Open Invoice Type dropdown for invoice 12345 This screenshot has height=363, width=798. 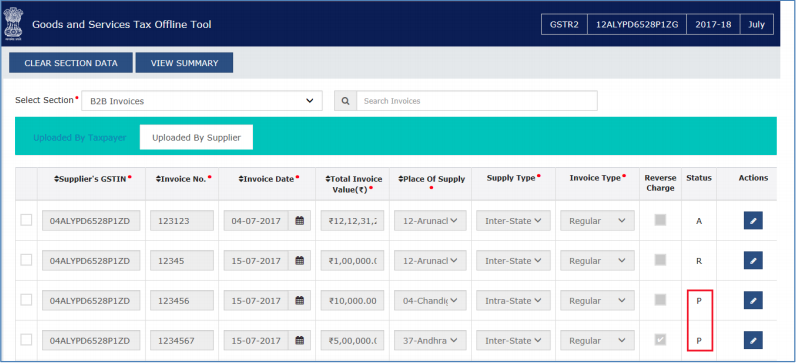pos(597,261)
